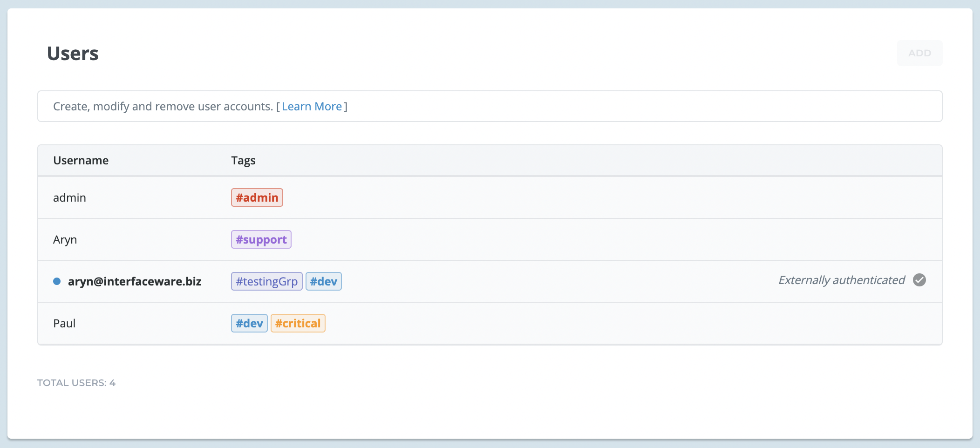Image resolution: width=980 pixels, height=448 pixels.
Task: Click the Externally authenticated label
Action: click(841, 280)
